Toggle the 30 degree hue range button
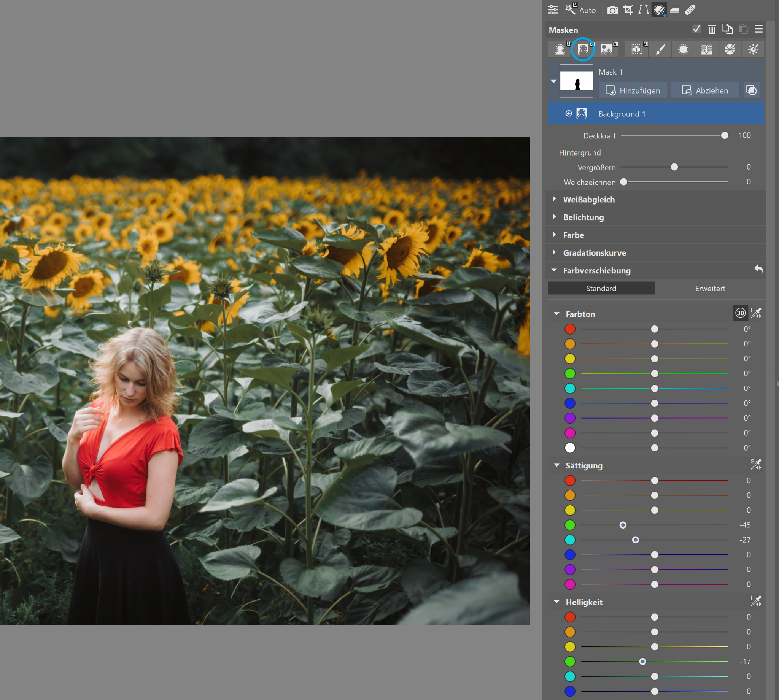The height and width of the screenshot is (700, 779). coord(740,313)
